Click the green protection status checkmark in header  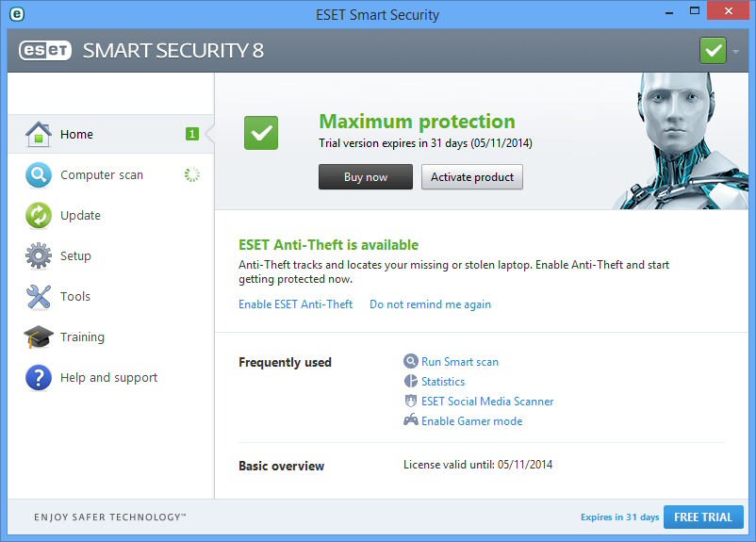(x=713, y=50)
